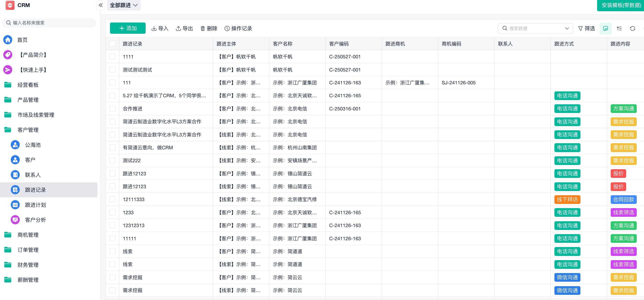Select the checkbox for row 测试222

coord(112,161)
